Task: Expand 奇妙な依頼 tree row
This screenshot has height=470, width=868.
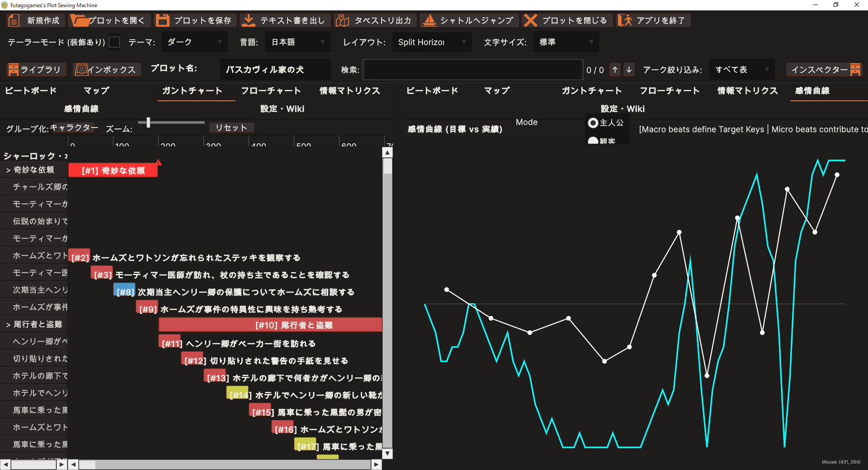Action: tap(8, 170)
